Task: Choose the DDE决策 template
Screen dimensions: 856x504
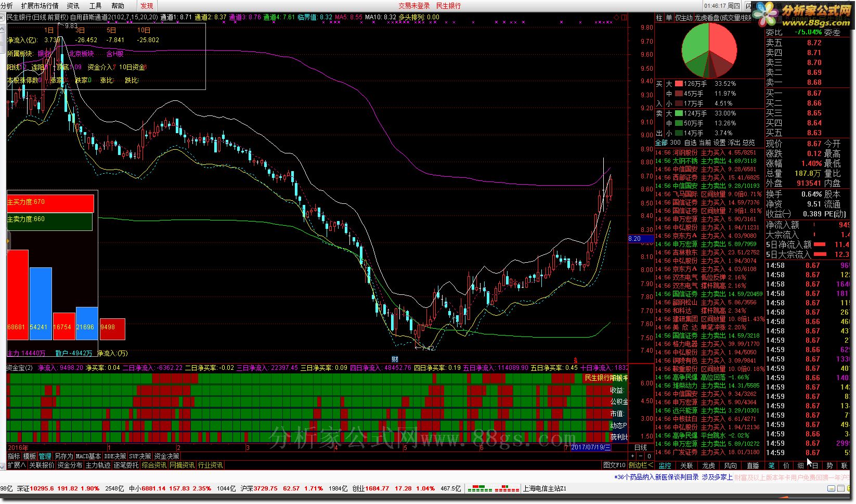Action: pyautogui.click(x=115, y=456)
